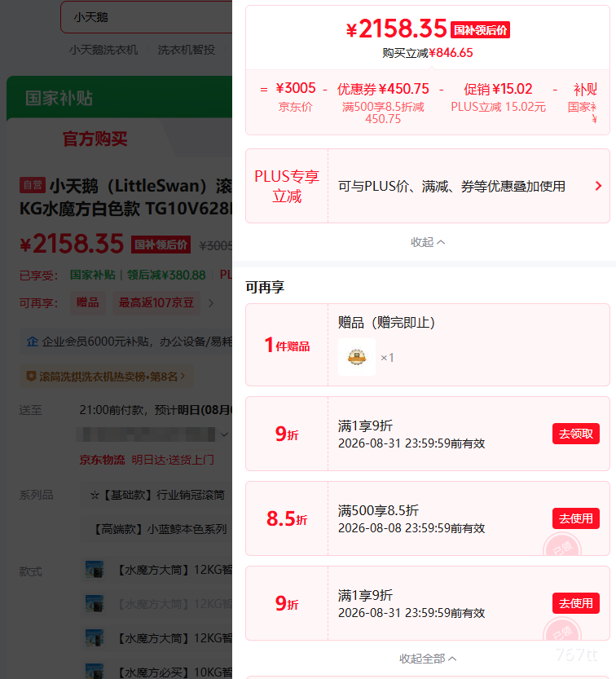Viewport: 616px width, 679px height.
Task: Open 滚筒洗烘洗衣机热卖榜·第8名 ranking
Action: point(106,377)
